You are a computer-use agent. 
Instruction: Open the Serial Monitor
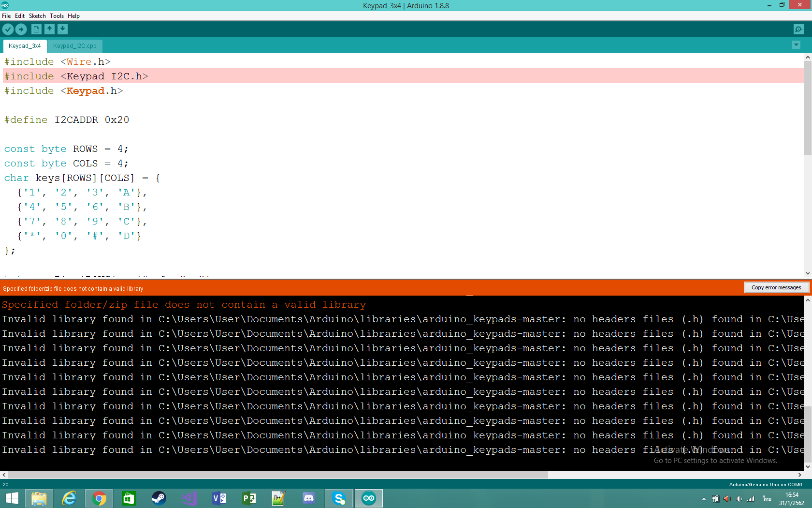[798, 30]
